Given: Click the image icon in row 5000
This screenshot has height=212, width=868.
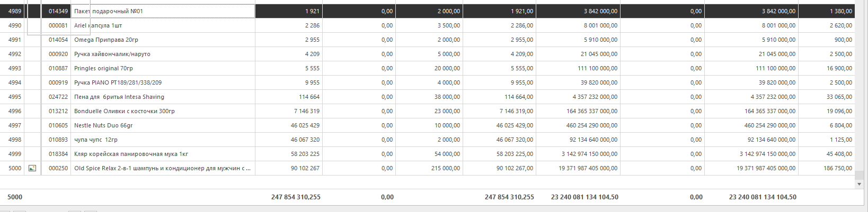Looking at the screenshot, I should (x=32, y=168).
